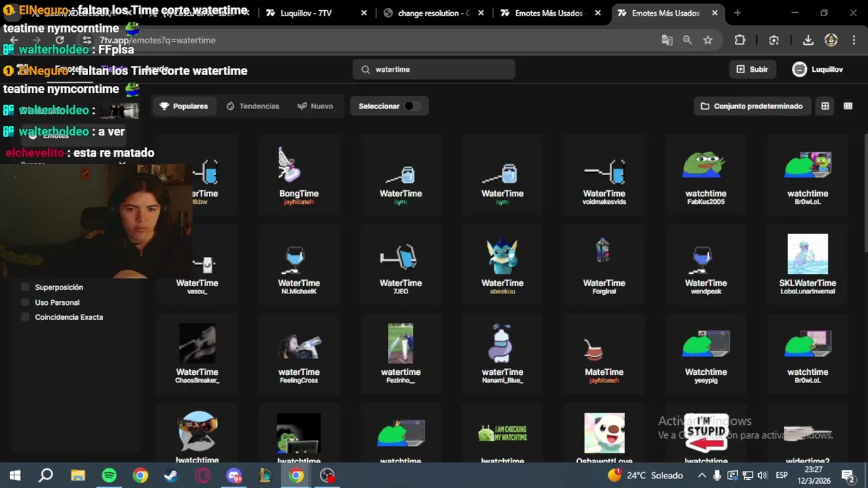The height and width of the screenshot is (488, 868).
Task: Click the microphone icon in system tray
Action: (x=717, y=475)
